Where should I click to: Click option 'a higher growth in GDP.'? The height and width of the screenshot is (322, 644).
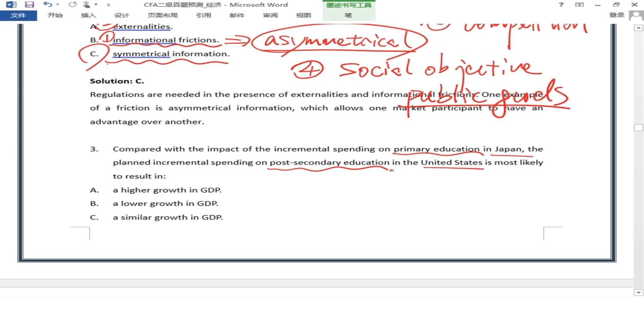(x=167, y=190)
